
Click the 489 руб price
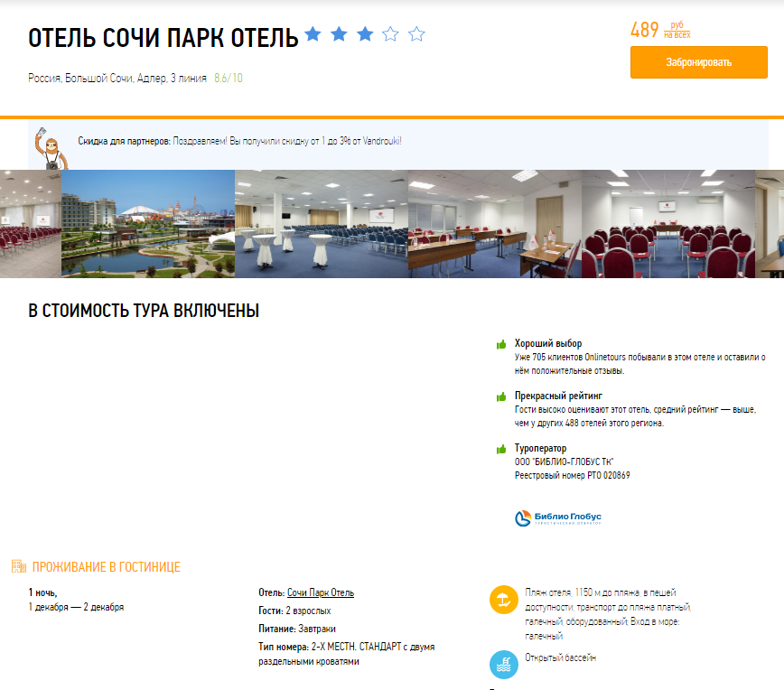tap(660, 30)
